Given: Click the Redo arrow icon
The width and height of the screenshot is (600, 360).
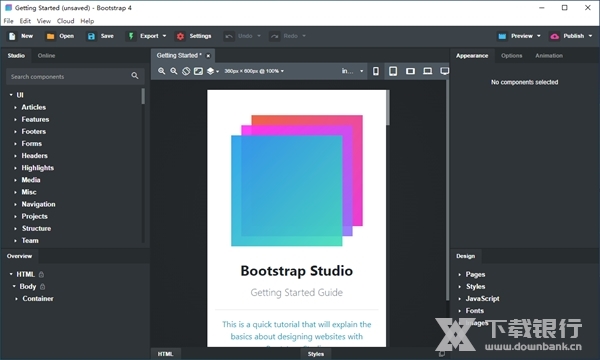Looking at the screenshot, I should pyautogui.click(x=274, y=36).
